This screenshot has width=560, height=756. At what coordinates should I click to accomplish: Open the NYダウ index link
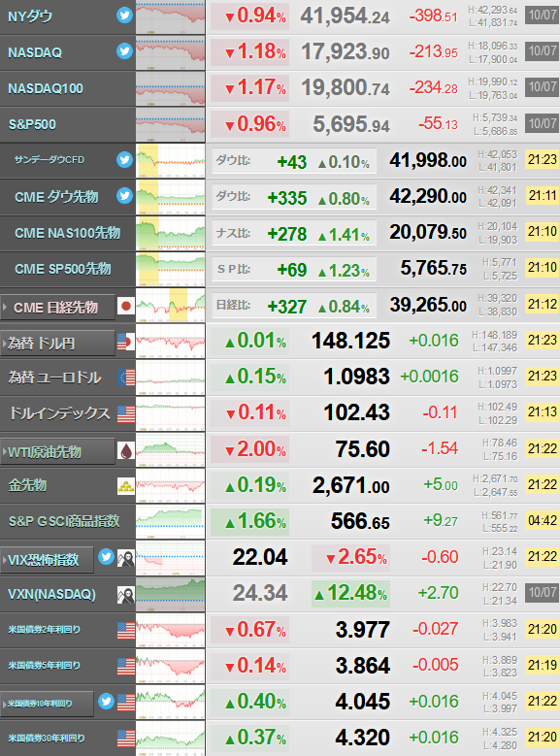coord(30,16)
